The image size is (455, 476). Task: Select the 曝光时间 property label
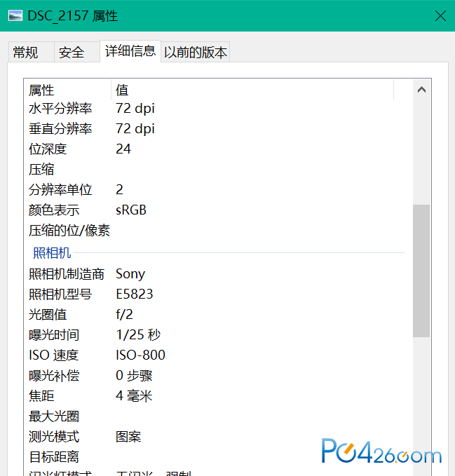[54, 335]
